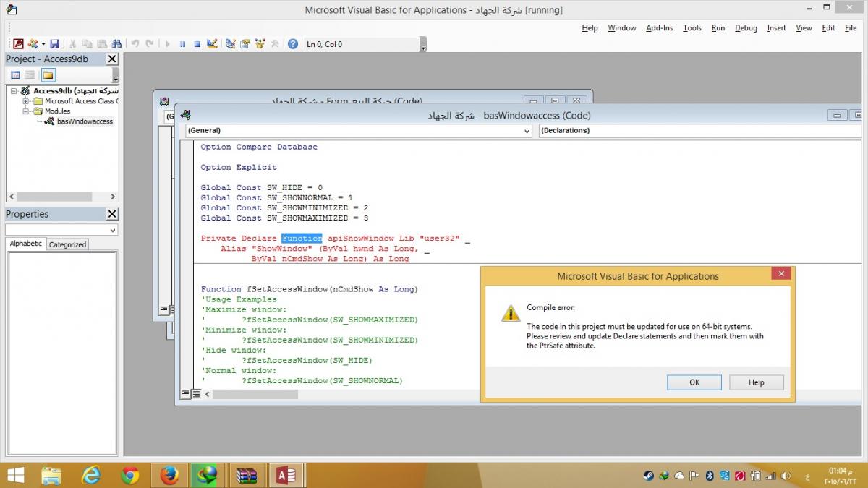The height and width of the screenshot is (488, 868).
Task: Click the blue Help question mark icon
Action: (293, 44)
